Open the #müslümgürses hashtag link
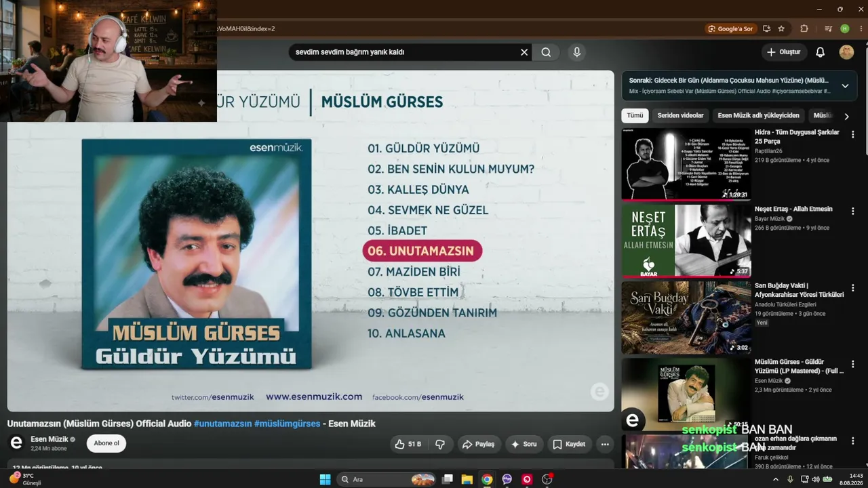This screenshot has width=868, height=488. [287, 424]
